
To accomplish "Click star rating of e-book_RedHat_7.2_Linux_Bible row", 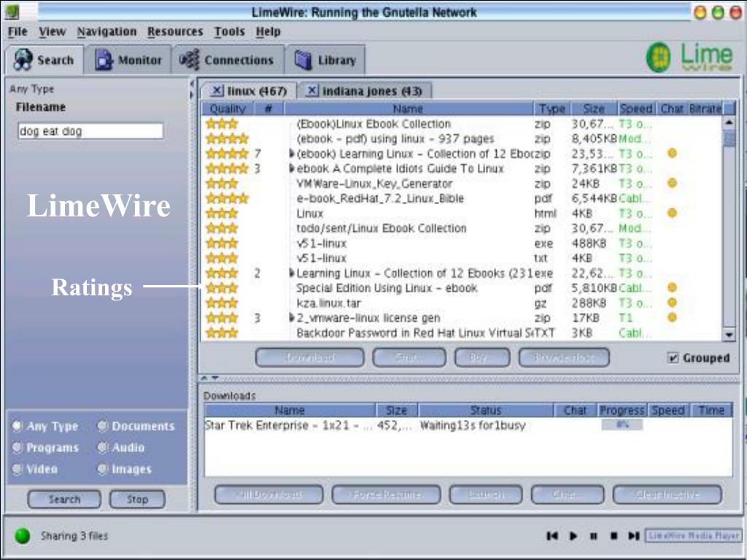I will tap(228, 198).
